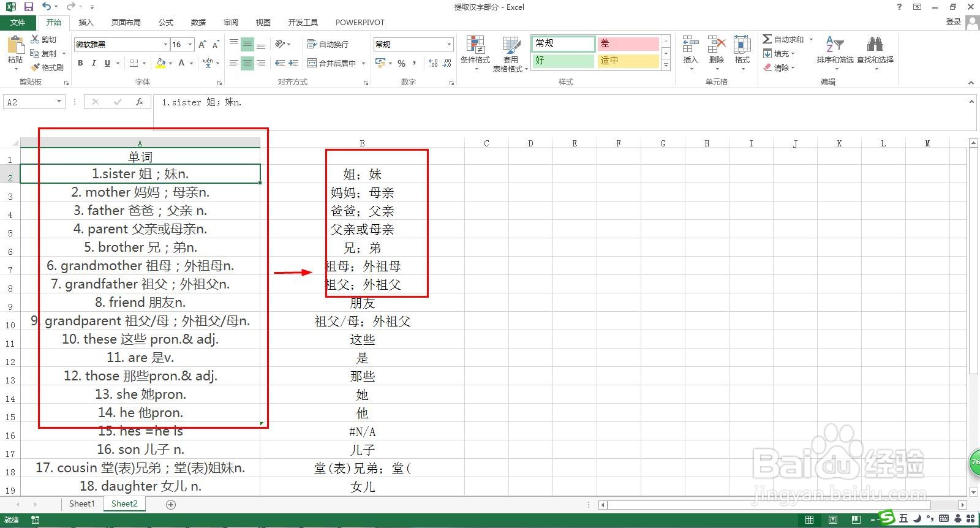Apply percent style format
The image size is (980, 528).
tap(402, 62)
